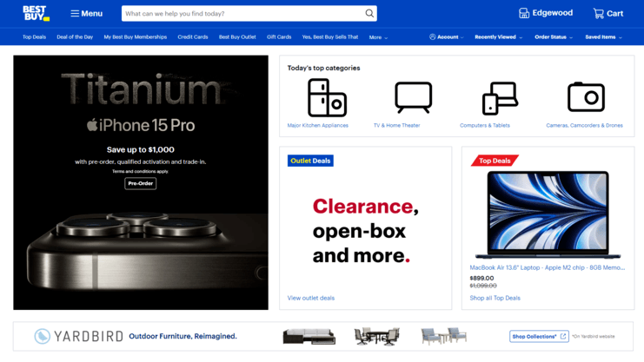The width and height of the screenshot is (644, 362).
Task: Click the Best Buy logo
Action: pyautogui.click(x=37, y=13)
